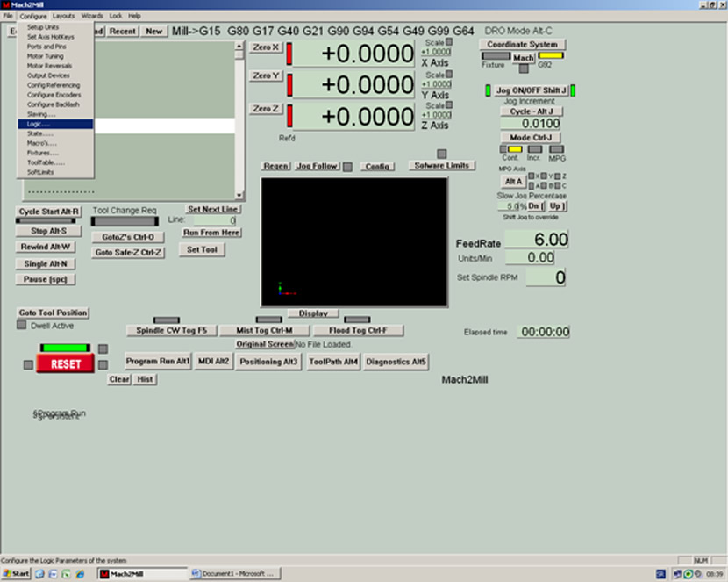Toggle the Dwell Active indicator box
The height and width of the screenshot is (582, 728).
pyautogui.click(x=22, y=325)
